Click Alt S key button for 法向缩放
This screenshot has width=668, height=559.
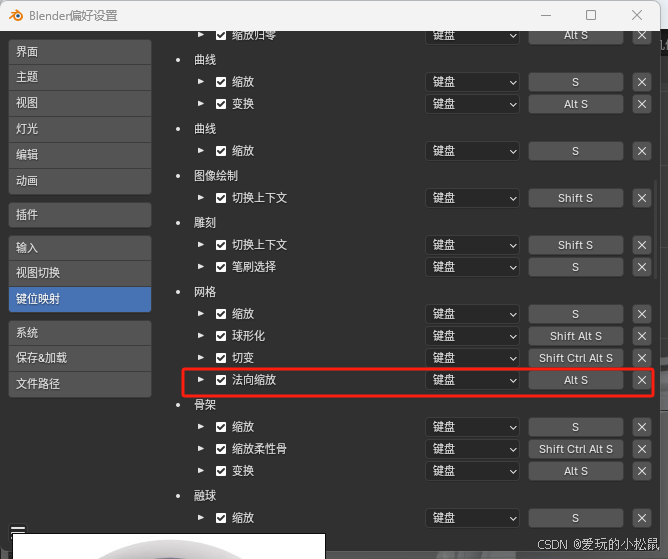click(x=576, y=380)
